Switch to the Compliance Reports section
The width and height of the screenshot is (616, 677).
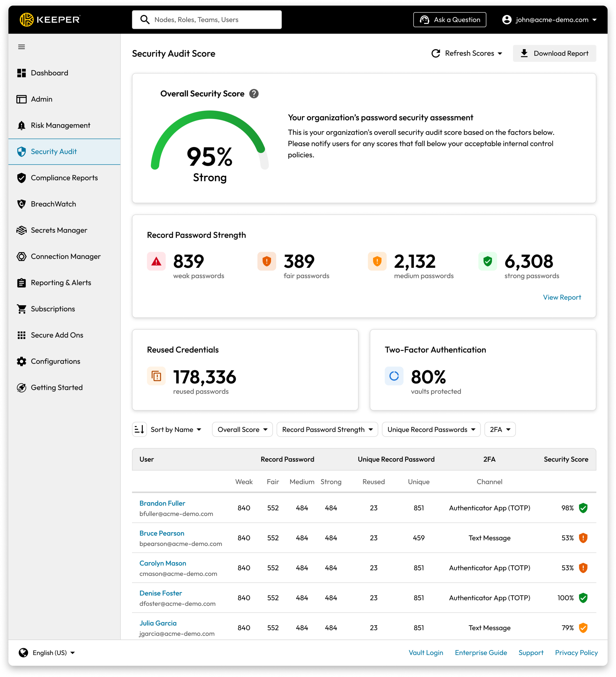[x=64, y=178]
